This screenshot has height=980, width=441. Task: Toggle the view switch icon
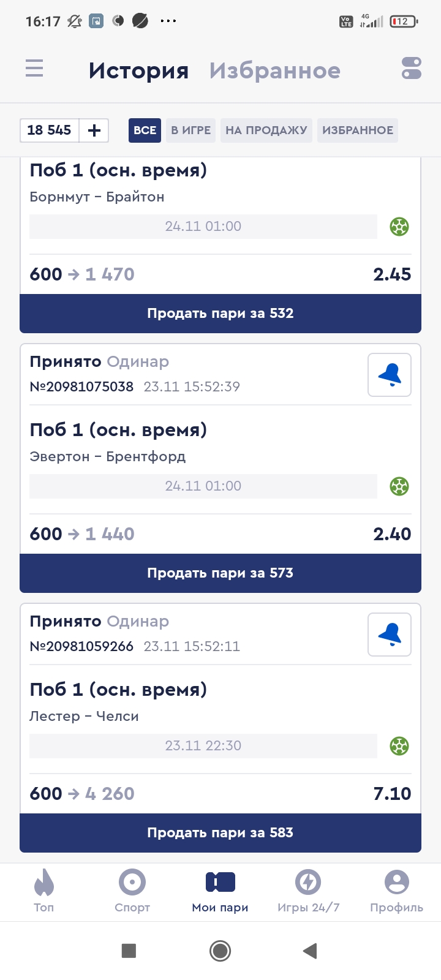412,69
